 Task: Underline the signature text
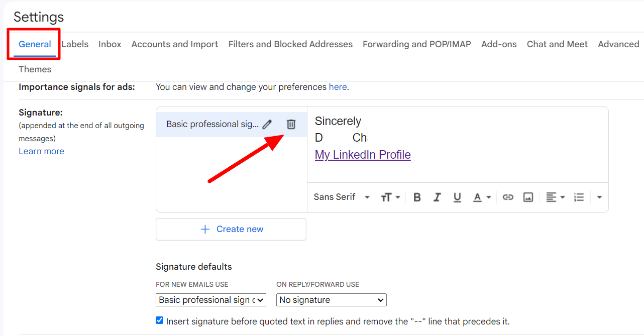tap(457, 197)
